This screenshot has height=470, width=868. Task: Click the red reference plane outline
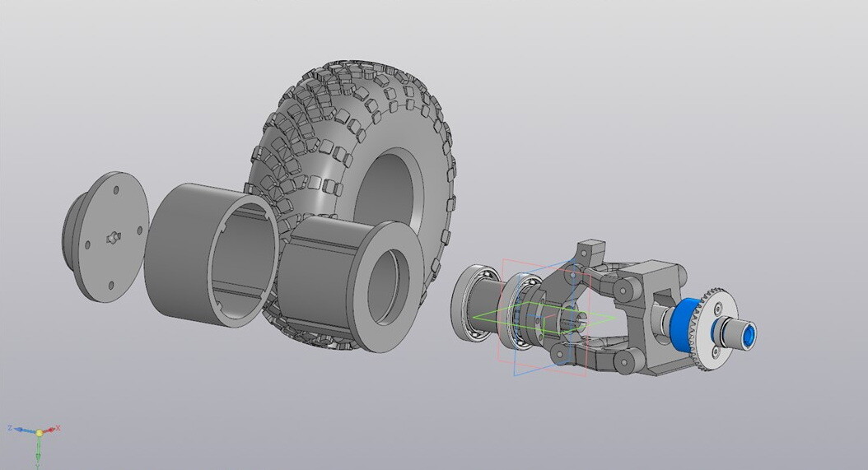[x=545, y=317]
